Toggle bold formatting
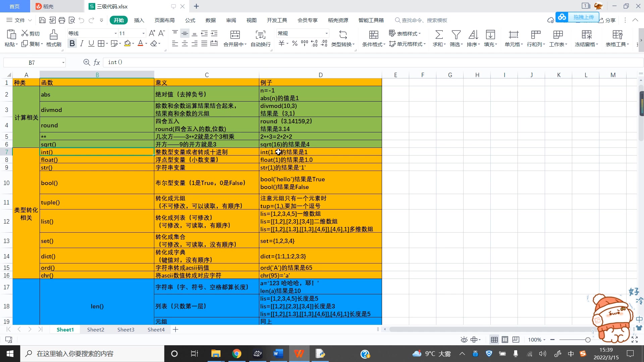The height and width of the screenshot is (362, 644). tap(72, 43)
